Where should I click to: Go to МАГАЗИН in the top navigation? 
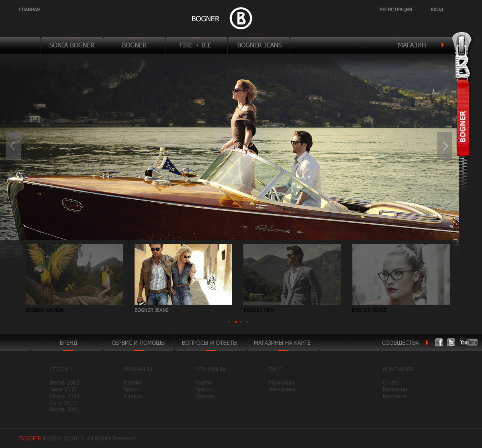tap(412, 45)
